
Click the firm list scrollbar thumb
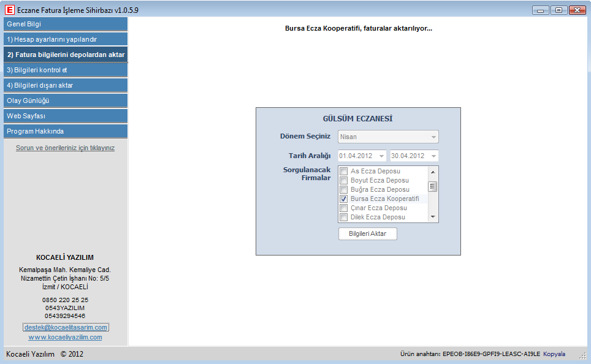tap(433, 186)
